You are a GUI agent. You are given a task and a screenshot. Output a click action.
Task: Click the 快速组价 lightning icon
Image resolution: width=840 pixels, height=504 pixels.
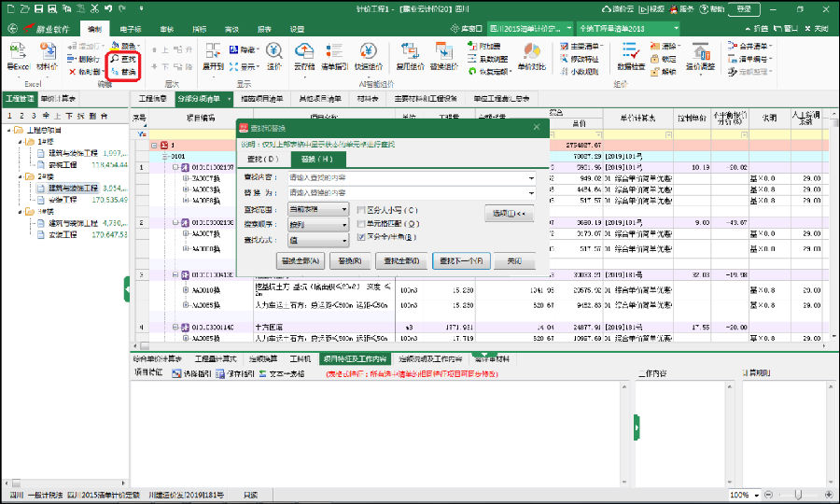pyautogui.click(x=369, y=56)
